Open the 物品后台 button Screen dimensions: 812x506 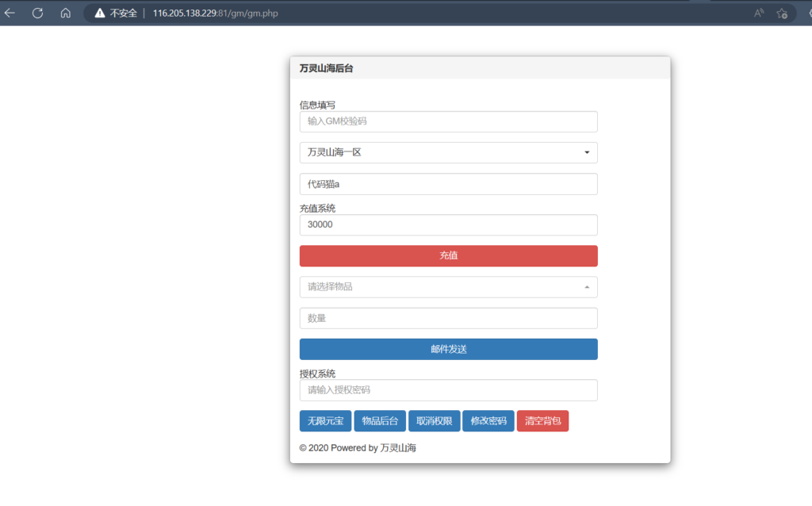(381, 421)
